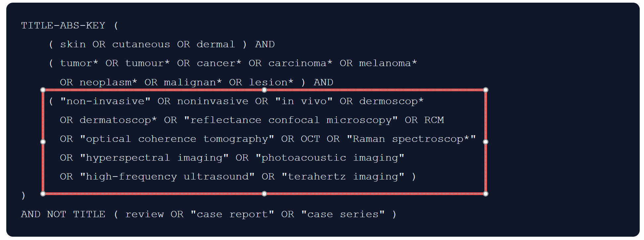644x240 pixels.
Task: Click the "case report" phrase
Action: tap(232, 214)
